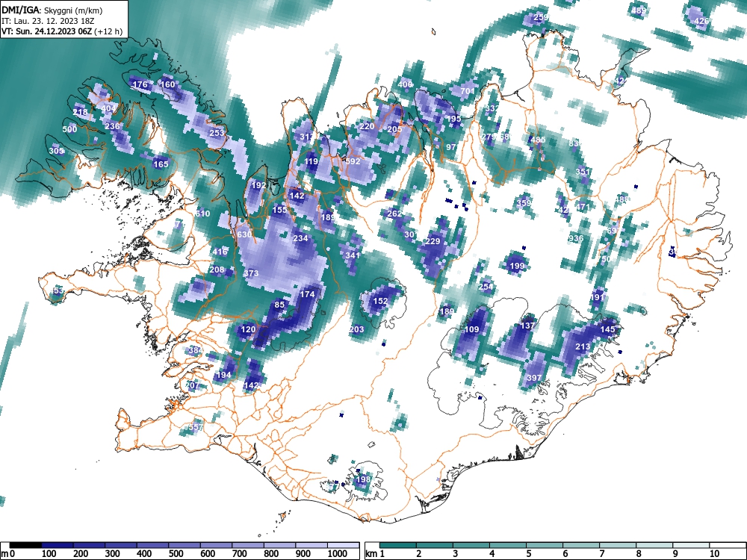Viewport: 747px width, 560px height.
Task: Click the visibility value '936'
Action: [576, 238]
